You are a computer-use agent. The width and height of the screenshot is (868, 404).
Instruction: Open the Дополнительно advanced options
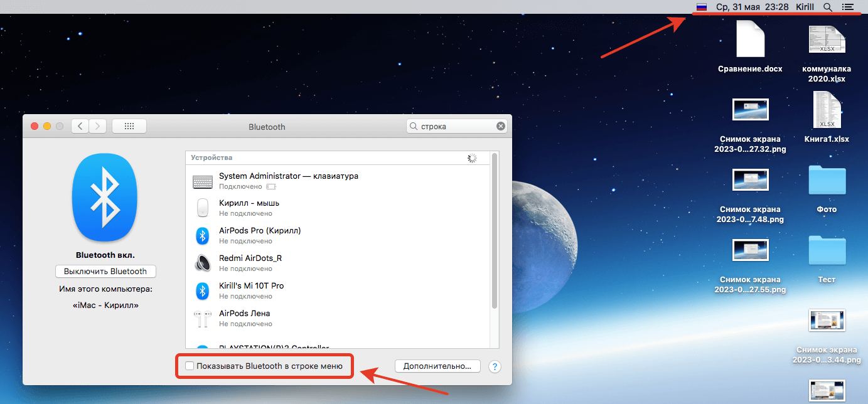[437, 366]
